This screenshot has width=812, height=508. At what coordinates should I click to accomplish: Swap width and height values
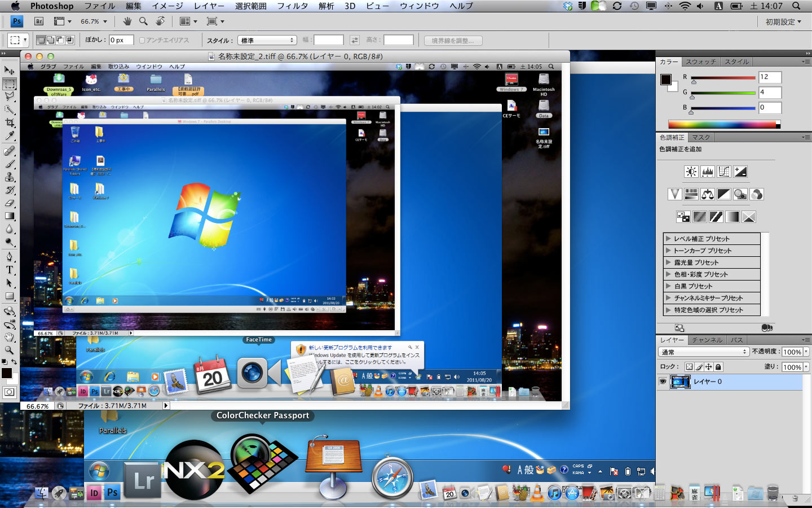(x=355, y=40)
